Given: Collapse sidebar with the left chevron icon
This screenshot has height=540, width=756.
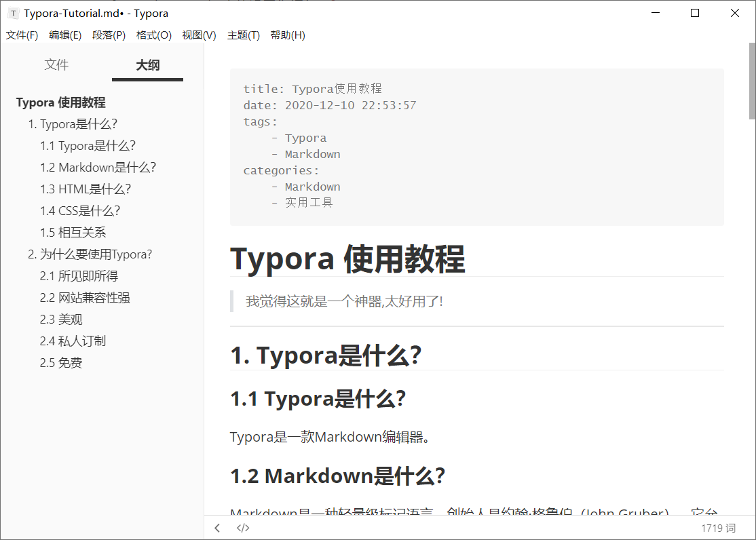Looking at the screenshot, I should coord(217,528).
